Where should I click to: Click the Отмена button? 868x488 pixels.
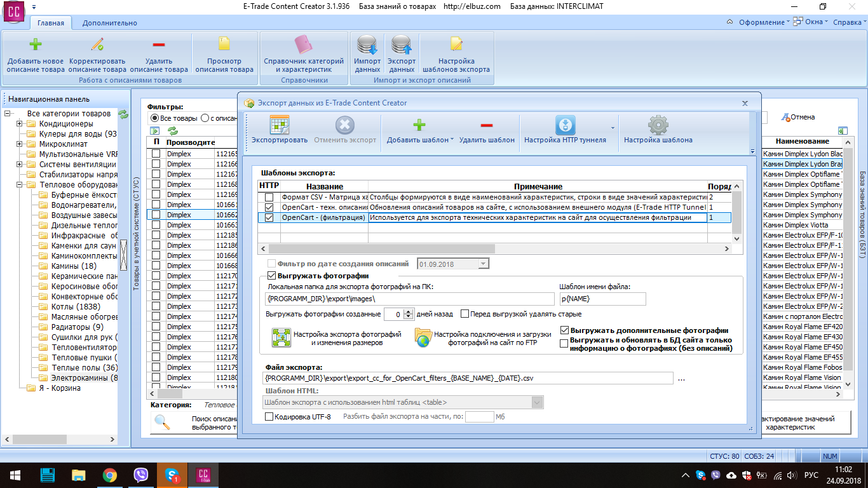click(x=797, y=117)
